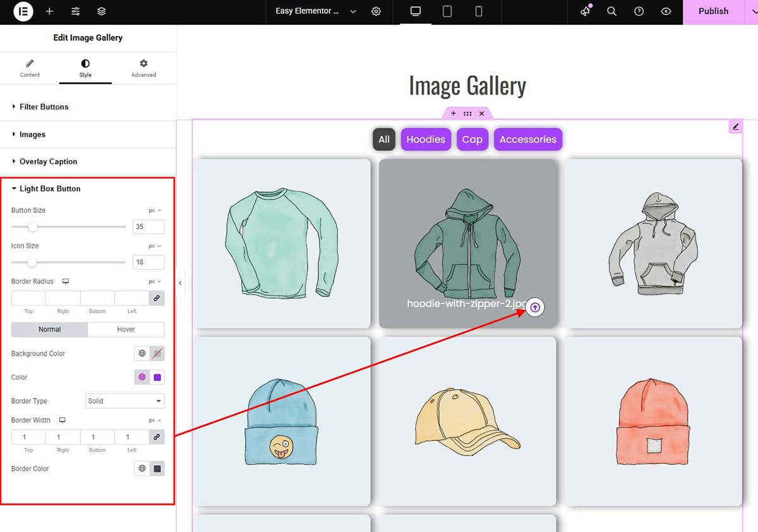Open the Elementor logo menu
The height and width of the screenshot is (532, 758).
(x=23, y=11)
